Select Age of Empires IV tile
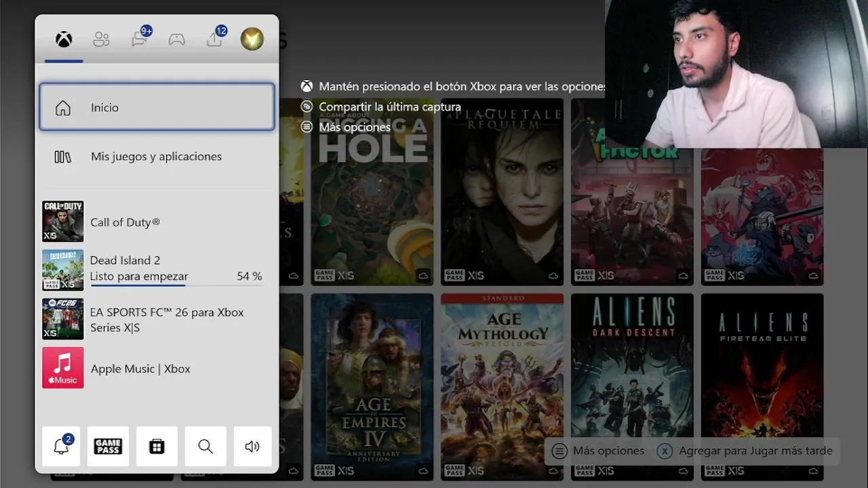This screenshot has height=488, width=868. [372, 386]
